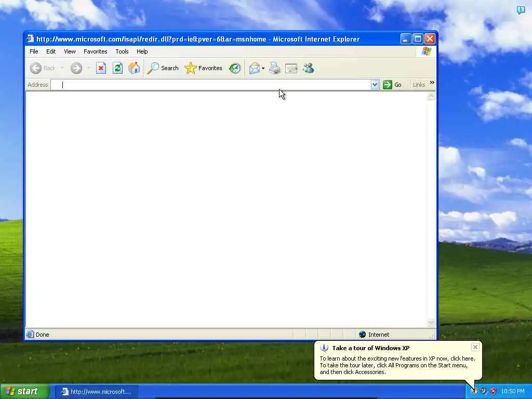This screenshot has width=532, height=399.
Task: Open the Edit menu
Action: 51,51
